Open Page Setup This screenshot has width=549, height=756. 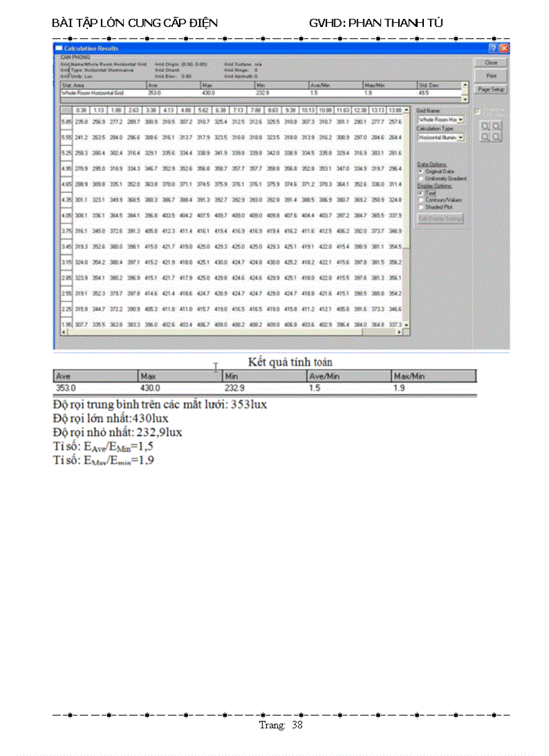click(x=490, y=90)
